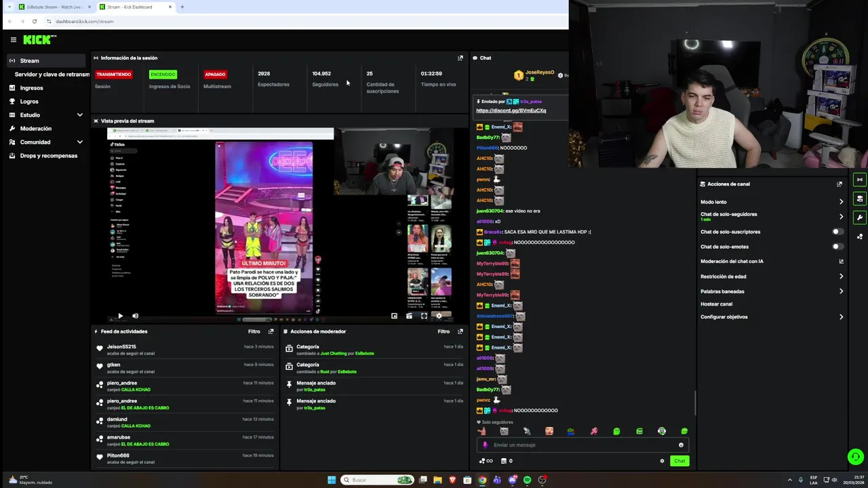
Task: Click the chat panel scrollbar
Action: pyautogui.click(x=695, y=403)
